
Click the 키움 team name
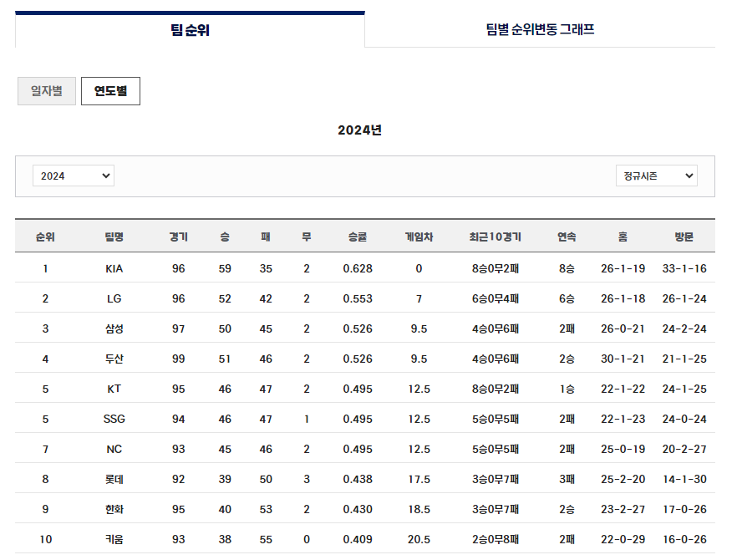tap(114, 539)
